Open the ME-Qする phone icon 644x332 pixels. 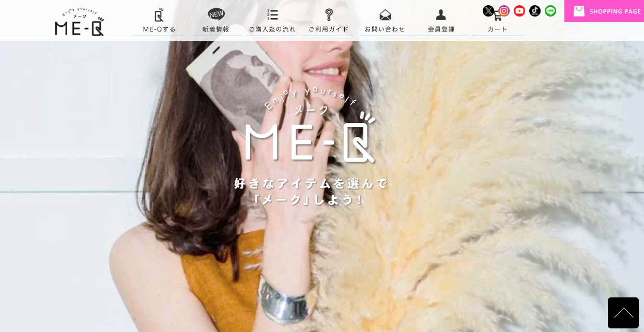[159, 15]
